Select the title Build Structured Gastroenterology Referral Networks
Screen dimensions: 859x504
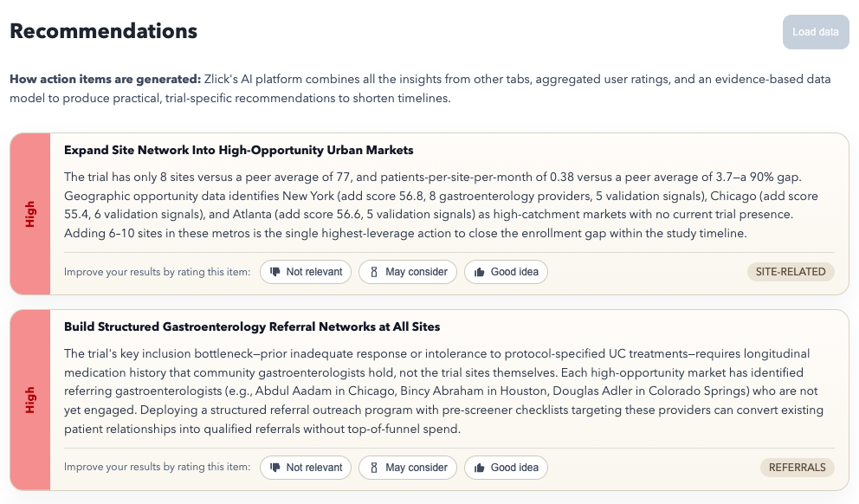click(x=252, y=326)
